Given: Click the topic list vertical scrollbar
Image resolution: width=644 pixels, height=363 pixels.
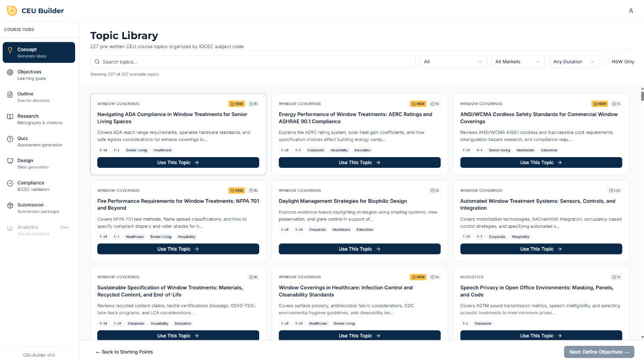Looking at the screenshot, I should point(642,97).
